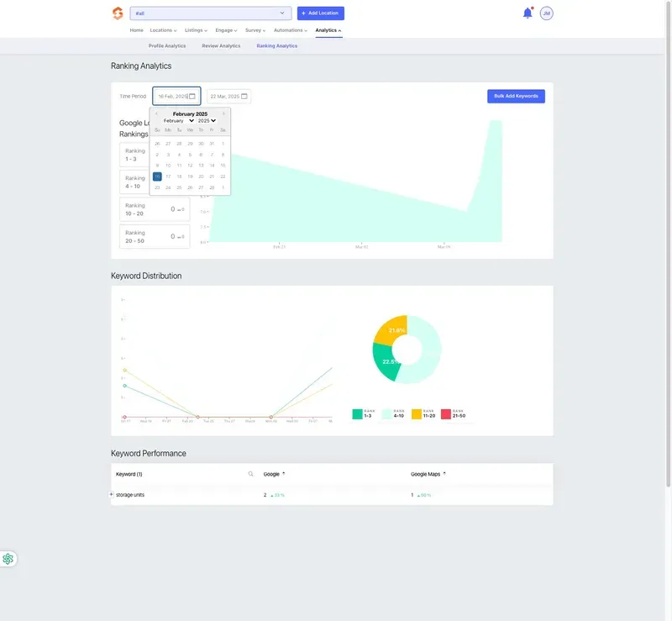Click the start date input field
The image size is (672, 621).
point(176,96)
